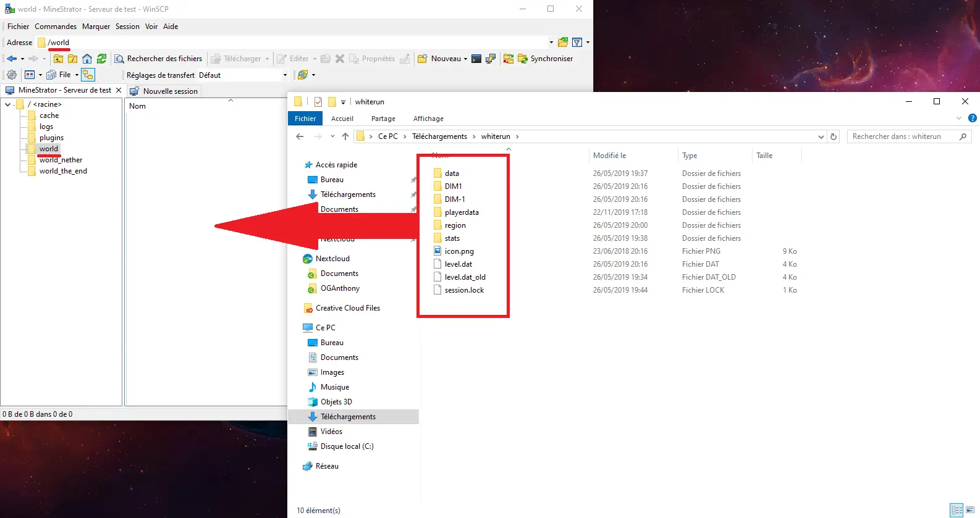Toggle the directory tree panel icon

(x=88, y=75)
